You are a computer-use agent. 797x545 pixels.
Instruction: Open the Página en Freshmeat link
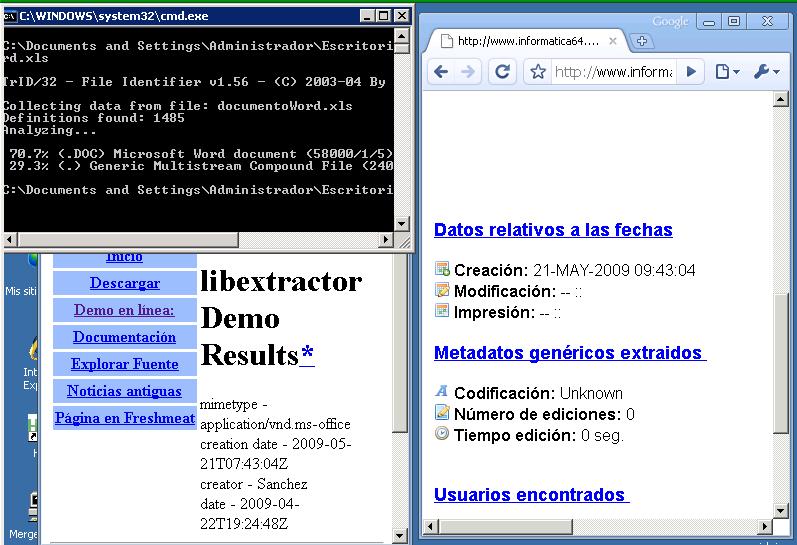click(x=125, y=417)
